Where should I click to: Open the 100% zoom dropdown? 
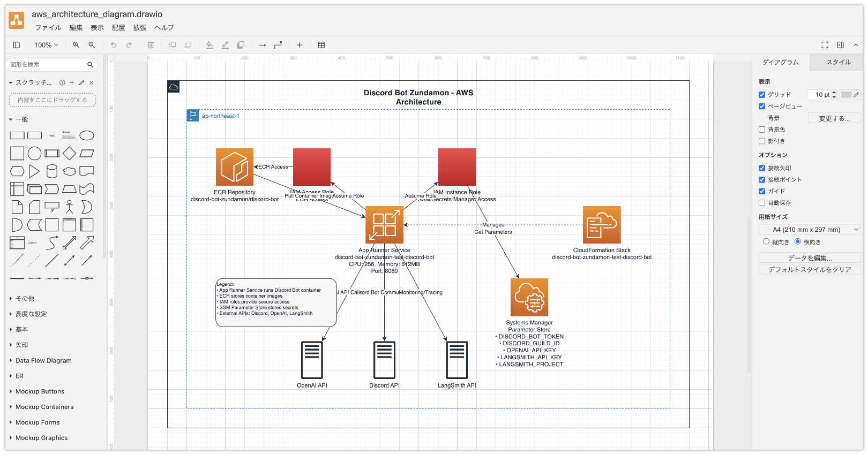[47, 45]
